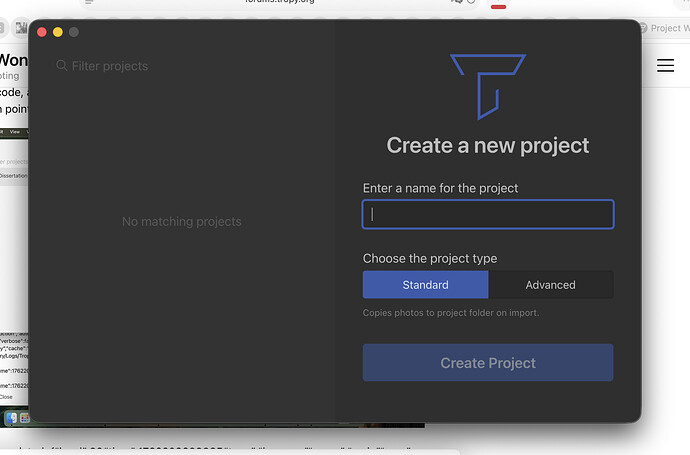Click the 'Copies photos to project folder on import.' text

[451, 313]
